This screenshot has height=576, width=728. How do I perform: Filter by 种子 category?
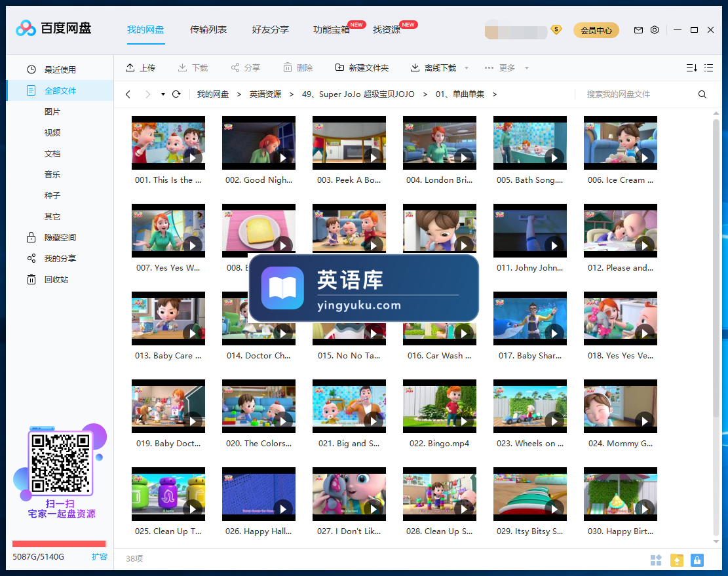[x=52, y=195]
